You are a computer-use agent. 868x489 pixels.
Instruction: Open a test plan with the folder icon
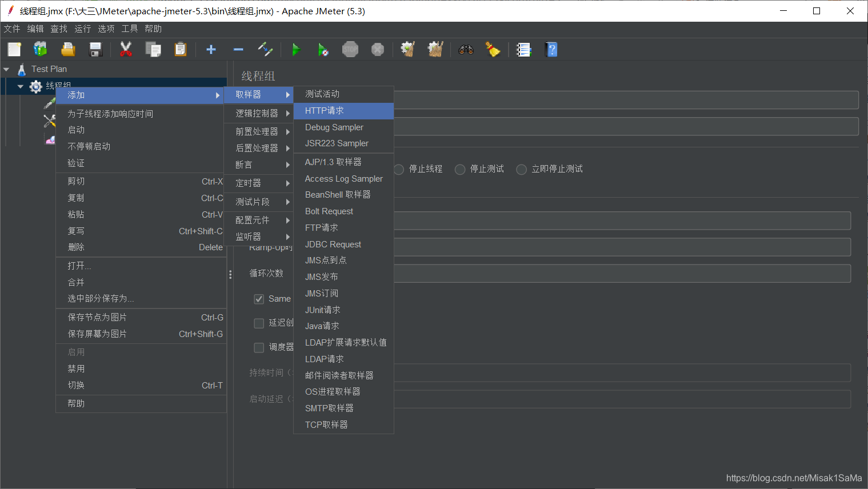tap(68, 49)
